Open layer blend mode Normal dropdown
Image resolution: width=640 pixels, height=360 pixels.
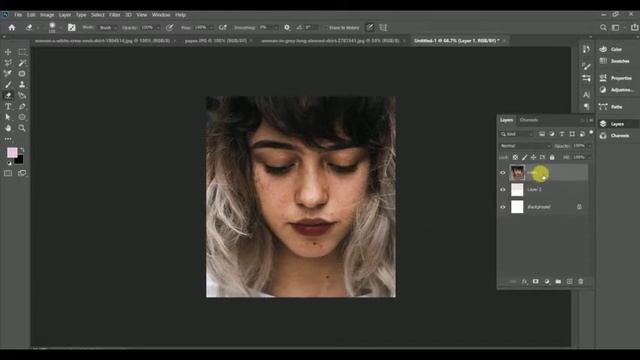click(x=525, y=146)
